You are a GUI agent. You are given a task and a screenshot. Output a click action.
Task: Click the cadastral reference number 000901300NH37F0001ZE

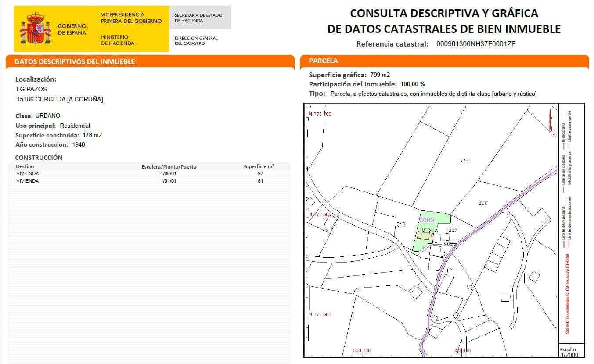[475, 44]
